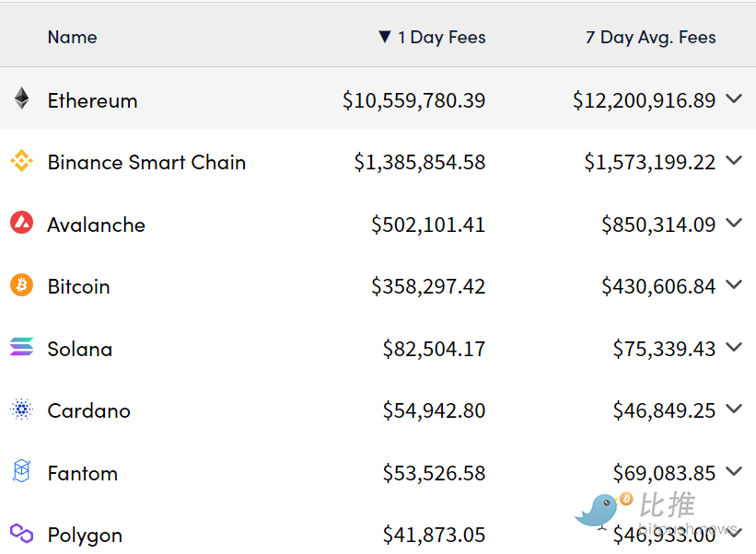Sort table by 7 Day Avg. Fees
756x554 pixels.
650,37
